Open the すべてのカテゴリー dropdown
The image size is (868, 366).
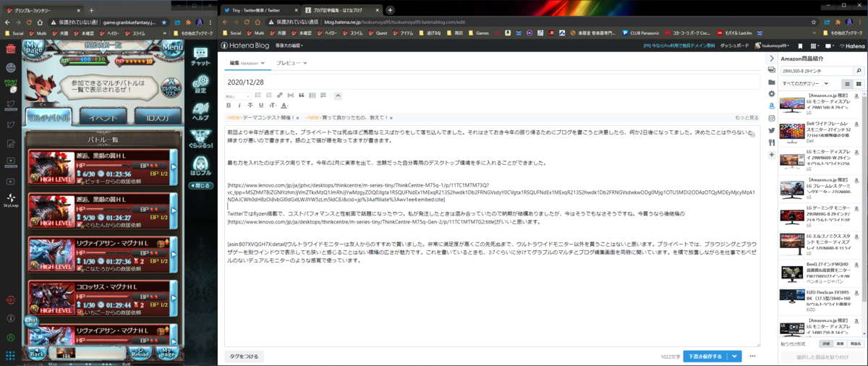coord(804,84)
